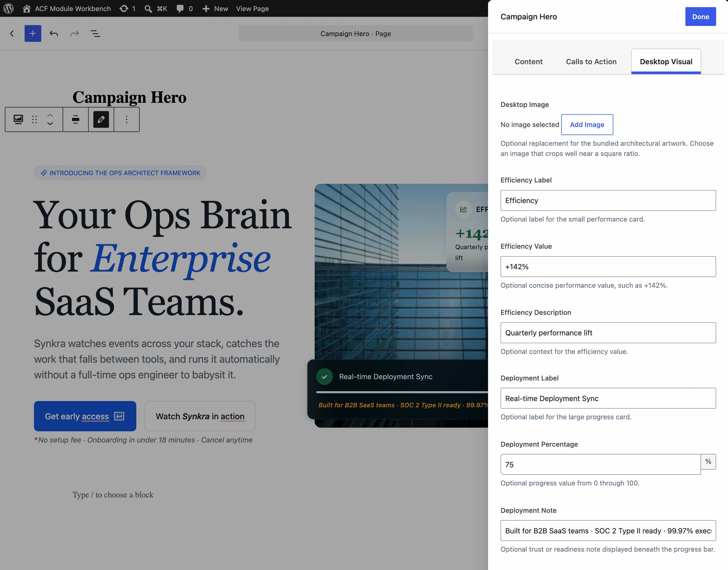Open the ACF Module Workbench home icon
The height and width of the screenshot is (570, 728).
click(x=27, y=8)
